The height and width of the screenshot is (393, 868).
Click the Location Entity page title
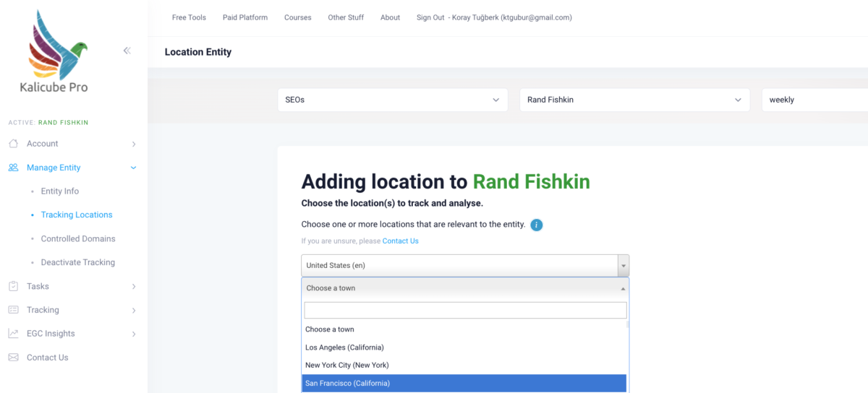(x=198, y=52)
